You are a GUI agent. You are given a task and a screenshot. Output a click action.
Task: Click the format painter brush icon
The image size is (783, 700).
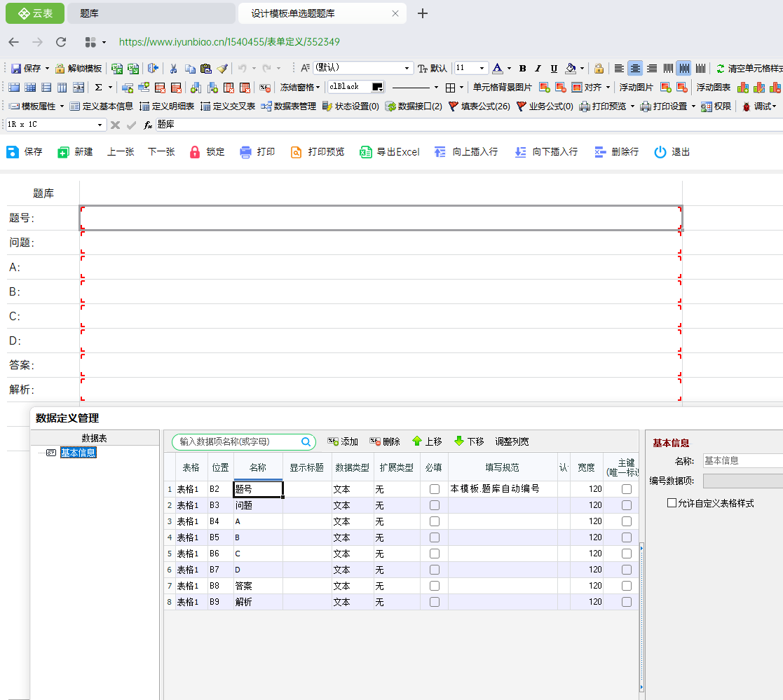(x=222, y=69)
